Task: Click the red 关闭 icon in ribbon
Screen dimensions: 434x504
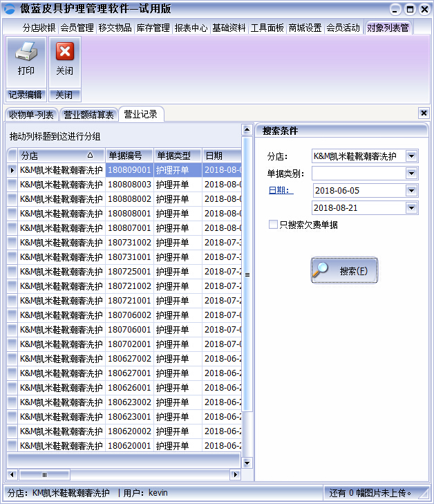Action: tap(64, 53)
